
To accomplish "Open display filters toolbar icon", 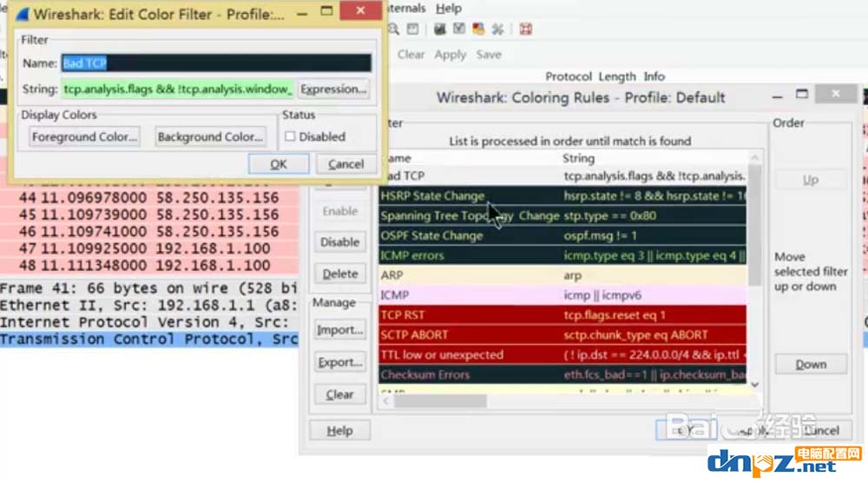I will click(459, 29).
